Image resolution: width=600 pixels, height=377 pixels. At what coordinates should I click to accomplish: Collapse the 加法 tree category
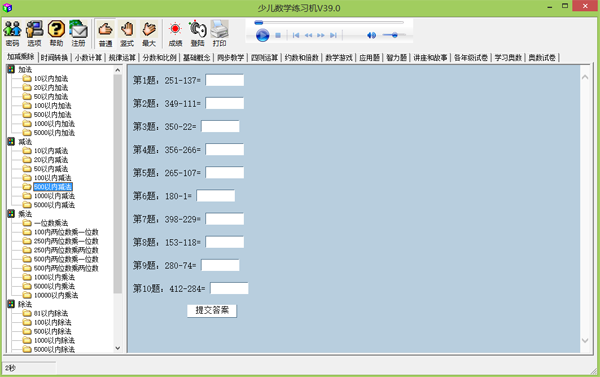tap(11, 69)
